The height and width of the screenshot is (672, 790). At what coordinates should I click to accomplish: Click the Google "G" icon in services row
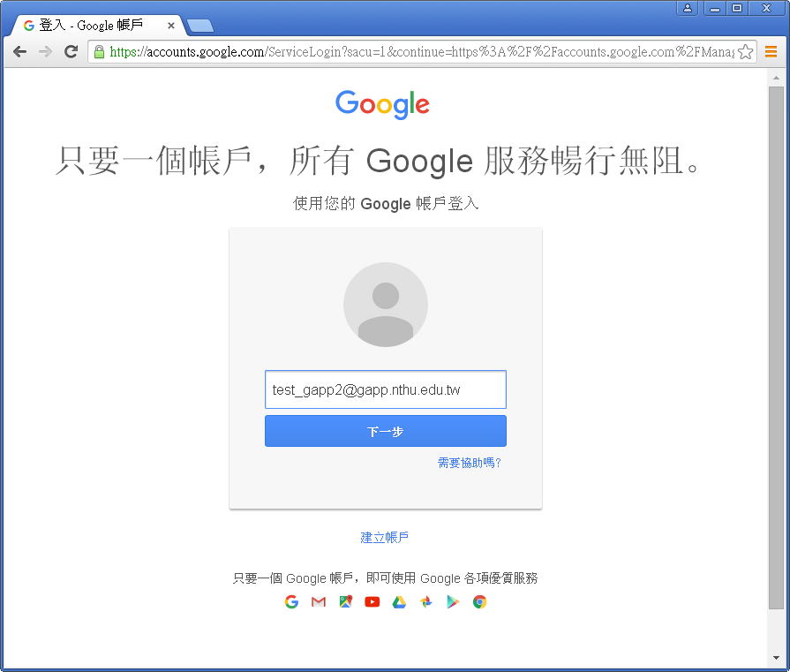tap(292, 602)
